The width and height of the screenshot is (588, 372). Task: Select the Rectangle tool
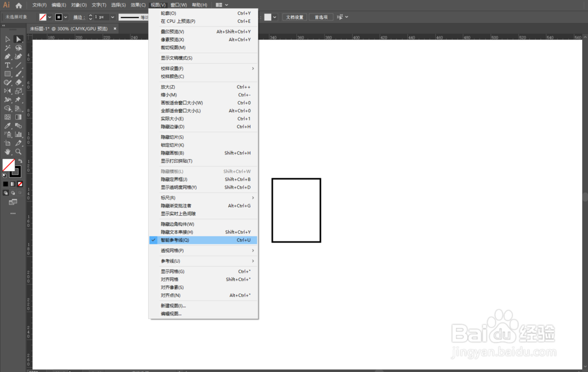point(8,74)
